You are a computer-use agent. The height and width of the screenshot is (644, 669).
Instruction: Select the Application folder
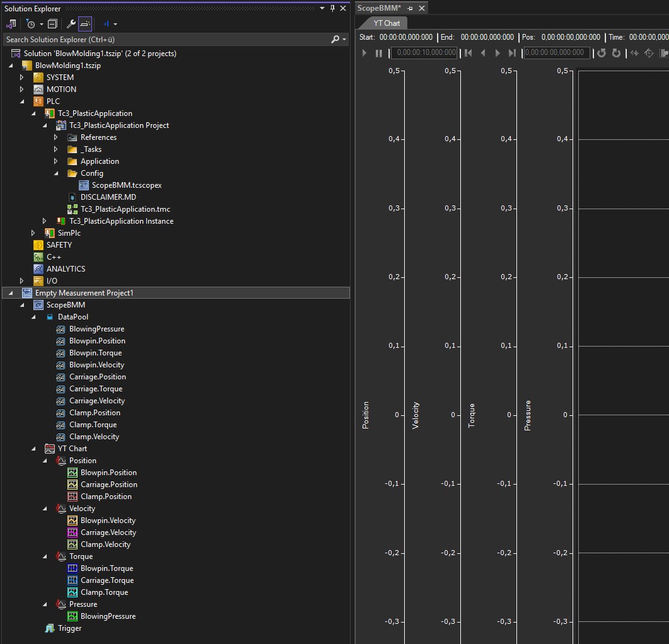pos(100,161)
